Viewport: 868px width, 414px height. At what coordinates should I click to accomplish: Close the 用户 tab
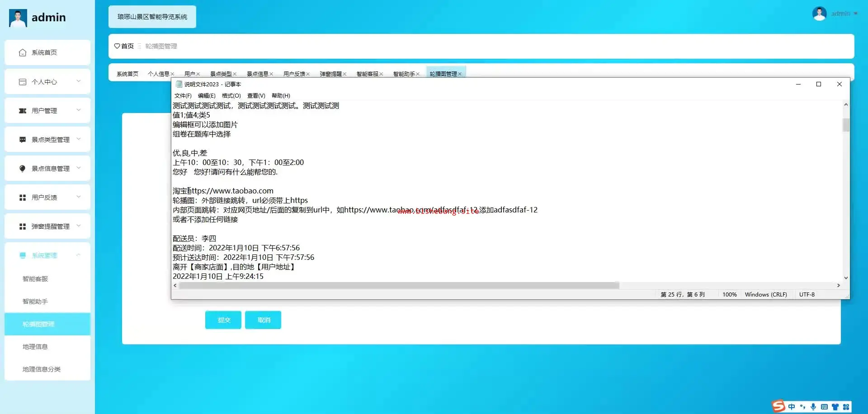[198, 74]
